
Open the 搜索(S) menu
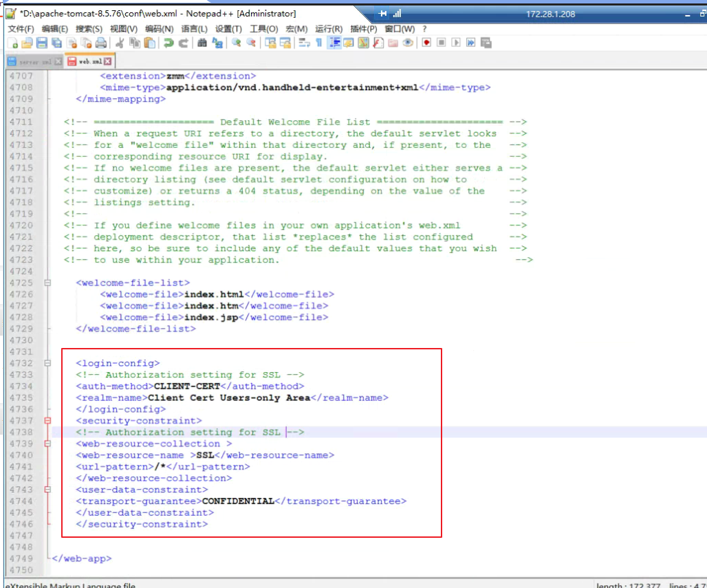tap(89, 29)
